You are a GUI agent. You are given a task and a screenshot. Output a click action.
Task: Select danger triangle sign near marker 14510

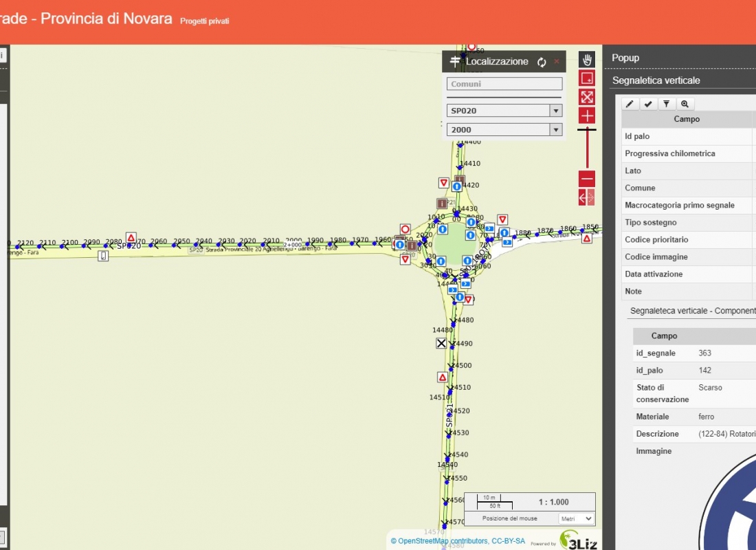coord(443,377)
